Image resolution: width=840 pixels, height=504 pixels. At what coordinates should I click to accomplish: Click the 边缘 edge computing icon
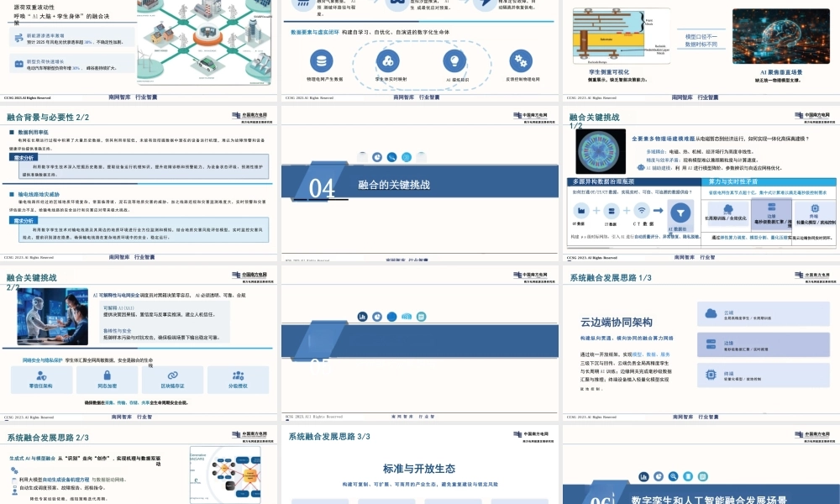tap(711, 344)
